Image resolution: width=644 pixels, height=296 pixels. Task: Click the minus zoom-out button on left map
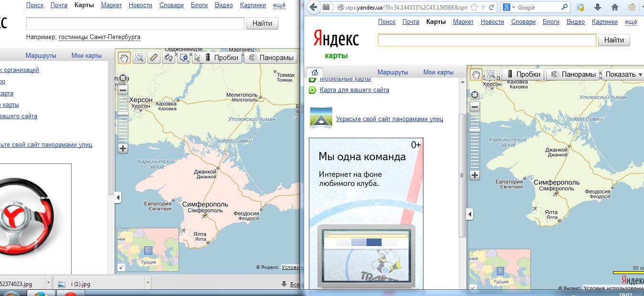[x=123, y=90]
